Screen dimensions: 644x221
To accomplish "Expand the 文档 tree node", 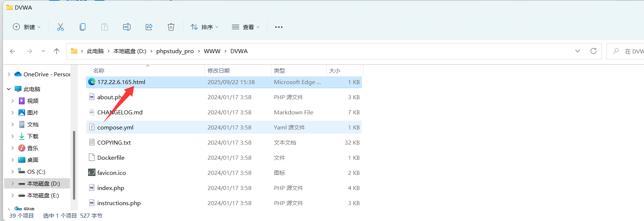I will [x=13, y=124].
